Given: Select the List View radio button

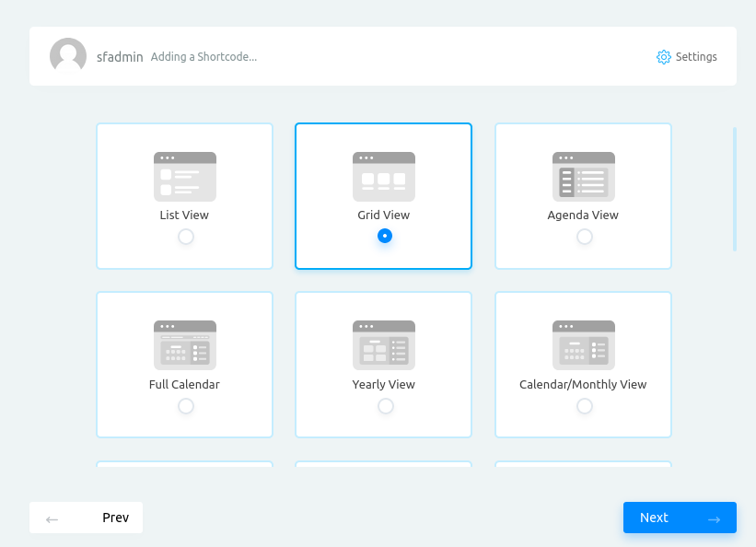Looking at the screenshot, I should click(186, 237).
